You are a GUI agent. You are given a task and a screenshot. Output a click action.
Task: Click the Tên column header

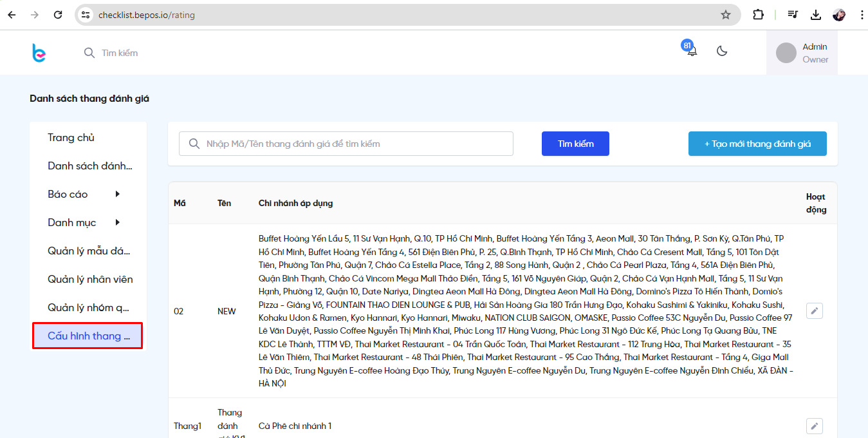pos(224,203)
